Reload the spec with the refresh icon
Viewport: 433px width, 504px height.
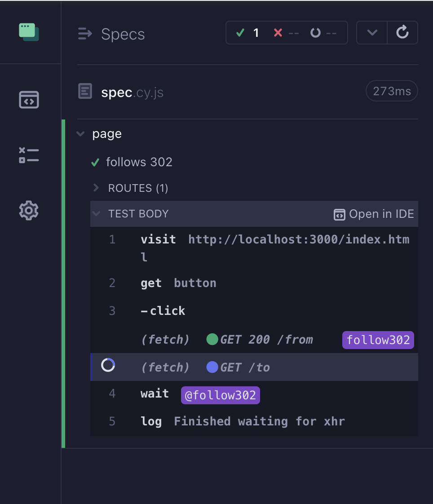[402, 32]
